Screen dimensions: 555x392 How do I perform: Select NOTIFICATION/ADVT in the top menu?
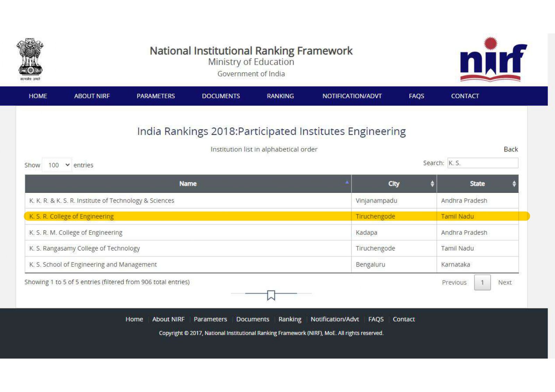coord(352,96)
